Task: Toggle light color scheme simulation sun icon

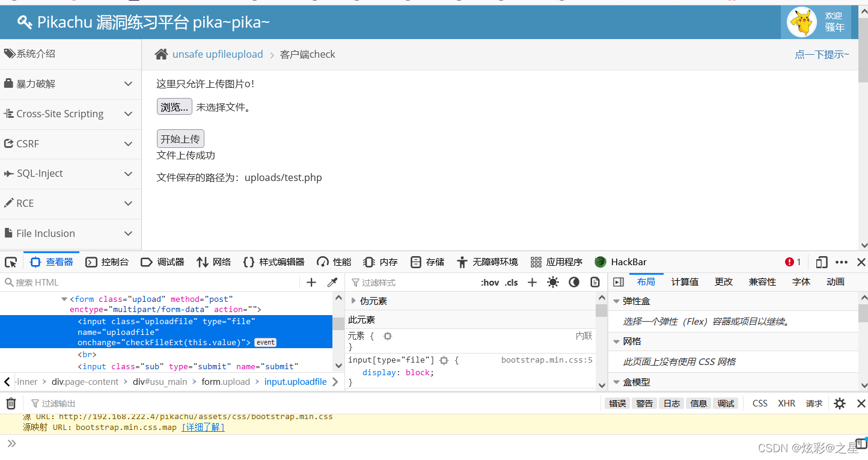Action: (553, 283)
